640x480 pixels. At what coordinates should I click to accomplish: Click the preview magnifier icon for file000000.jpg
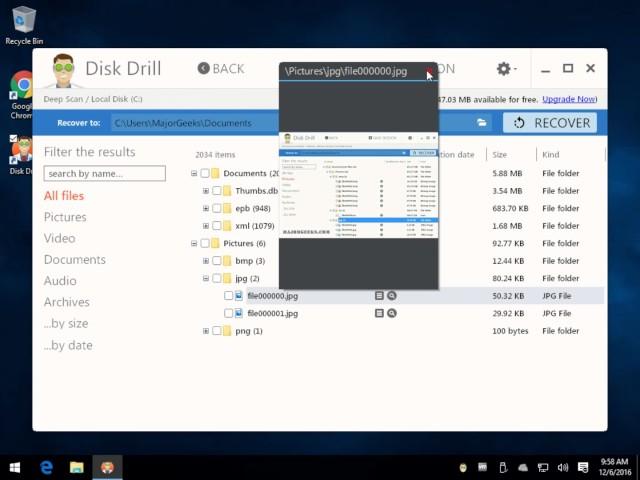pyautogui.click(x=392, y=296)
